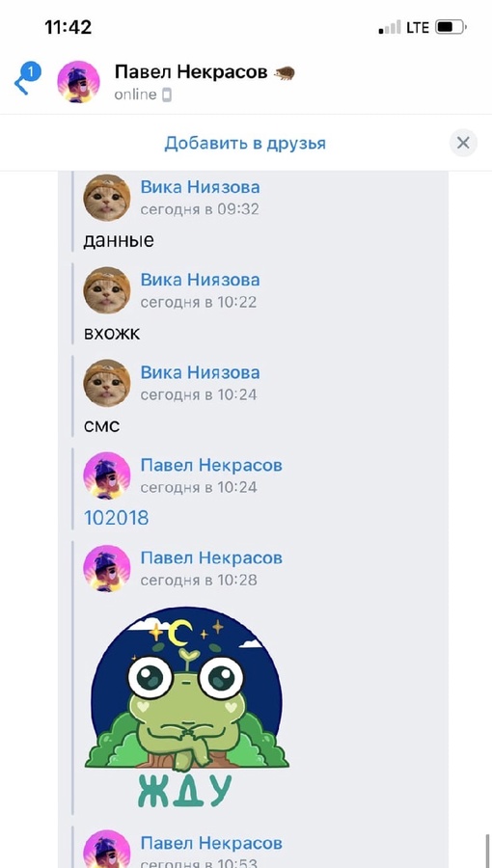
Task: Tap cat avatar on 10:24 message
Action: coord(107,383)
